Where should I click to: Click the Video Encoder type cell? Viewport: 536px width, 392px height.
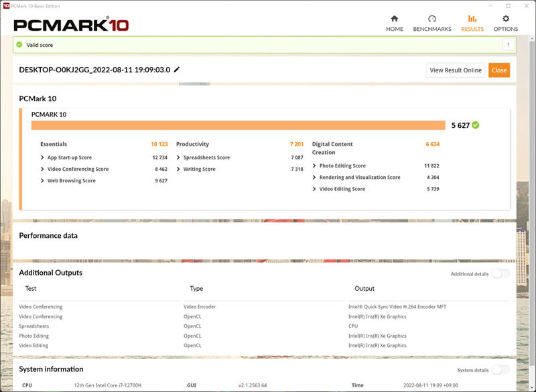[x=200, y=307]
